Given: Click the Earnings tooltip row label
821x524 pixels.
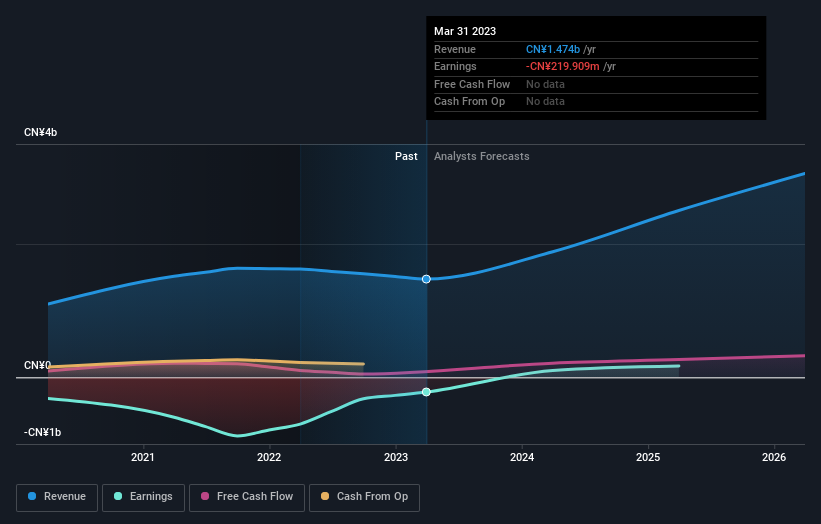Looking at the screenshot, I should 456,66.
